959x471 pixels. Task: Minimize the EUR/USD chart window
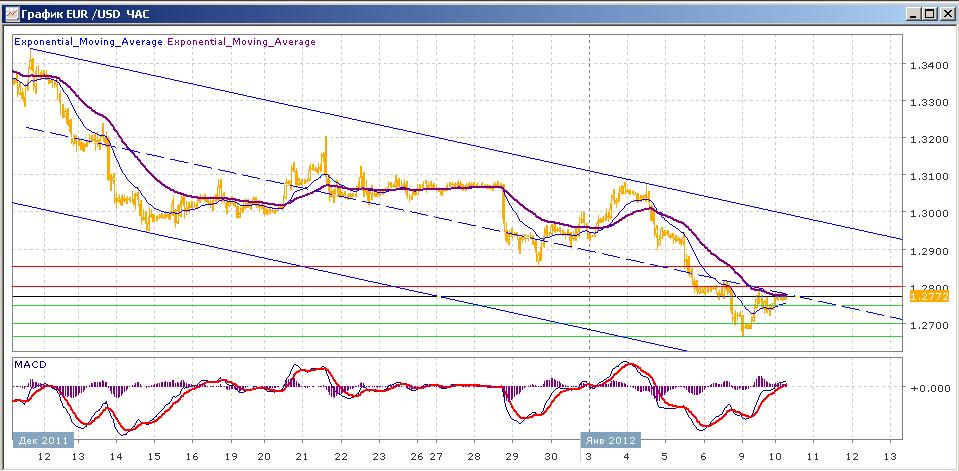(x=913, y=13)
